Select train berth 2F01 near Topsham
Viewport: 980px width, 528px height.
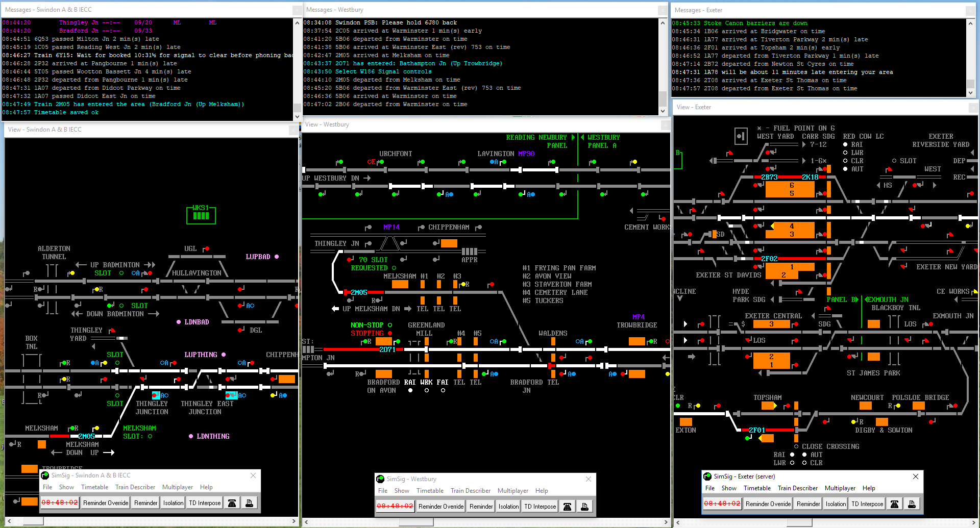[x=757, y=430]
